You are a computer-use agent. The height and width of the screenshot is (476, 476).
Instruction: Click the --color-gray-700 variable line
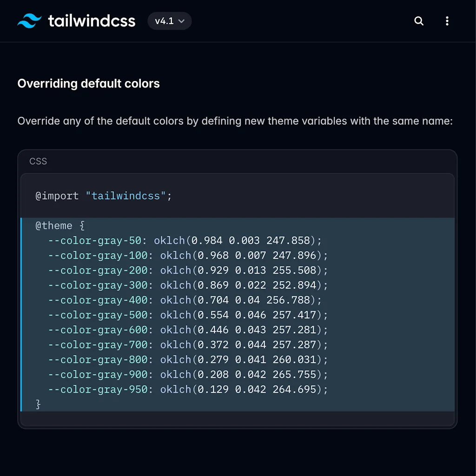(x=188, y=345)
